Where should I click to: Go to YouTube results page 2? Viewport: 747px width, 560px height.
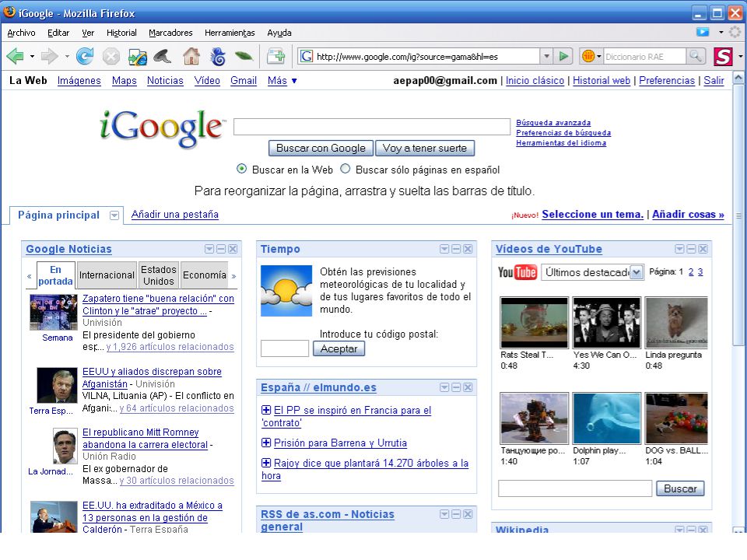[x=691, y=272]
